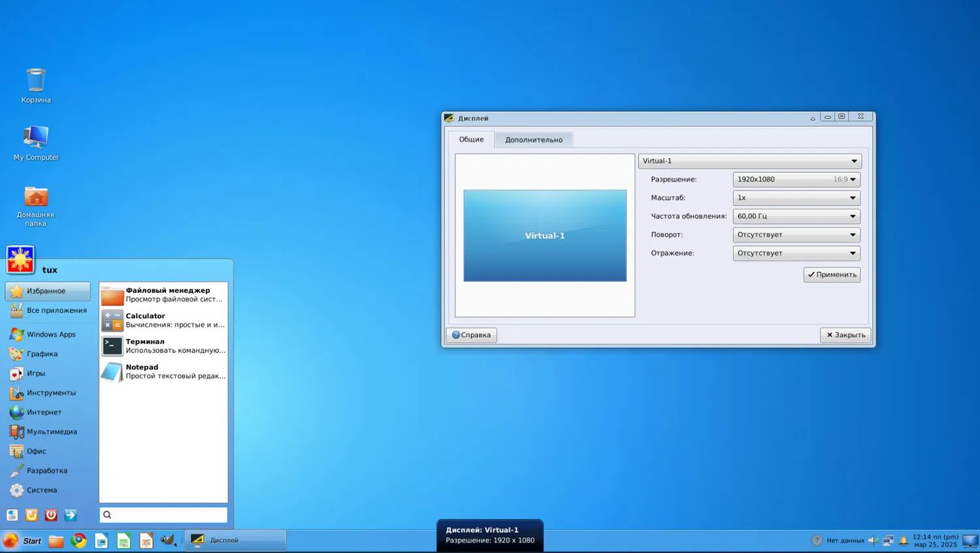Click the Закрыть button in Дисплей
Viewport: 980px width, 553px height.
click(x=845, y=335)
